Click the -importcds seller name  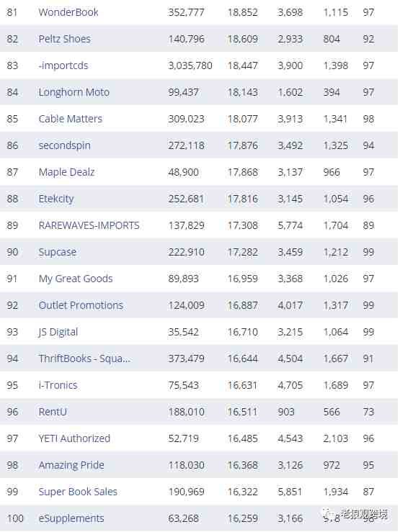coord(63,66)
